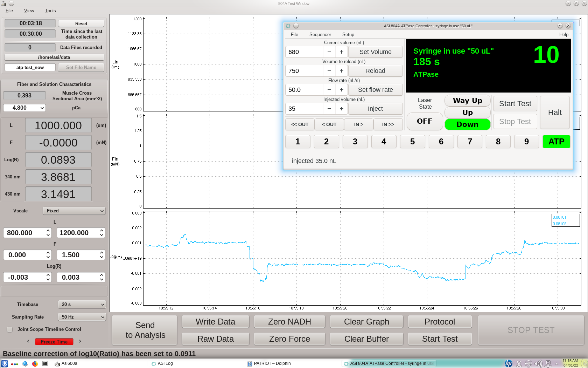Click the Inject button

(x=375, y=109)
